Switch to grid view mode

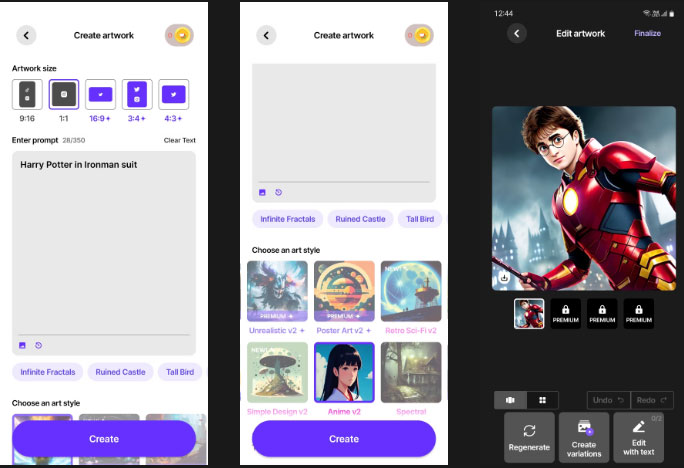pos(542,400)
